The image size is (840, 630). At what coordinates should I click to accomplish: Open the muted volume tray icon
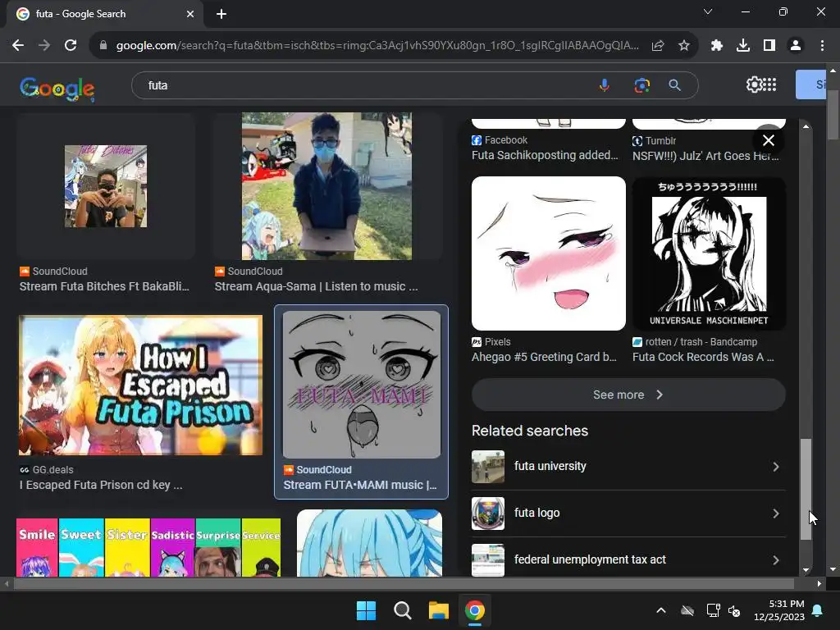coord(734,610)
